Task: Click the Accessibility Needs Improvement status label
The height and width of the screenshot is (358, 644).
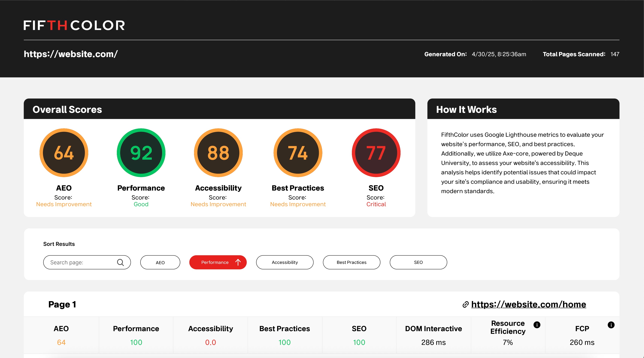Action: pos(218,204)
